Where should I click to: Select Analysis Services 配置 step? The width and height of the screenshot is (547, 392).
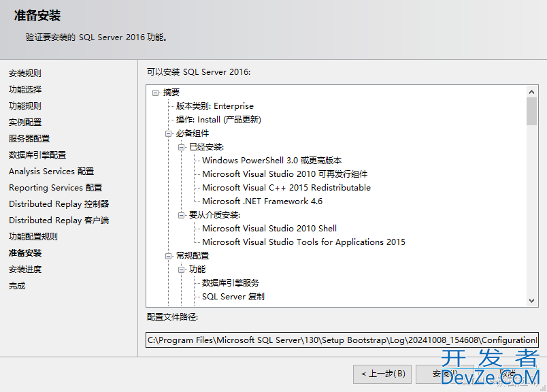pyautogui.click(x=52, y=171)
